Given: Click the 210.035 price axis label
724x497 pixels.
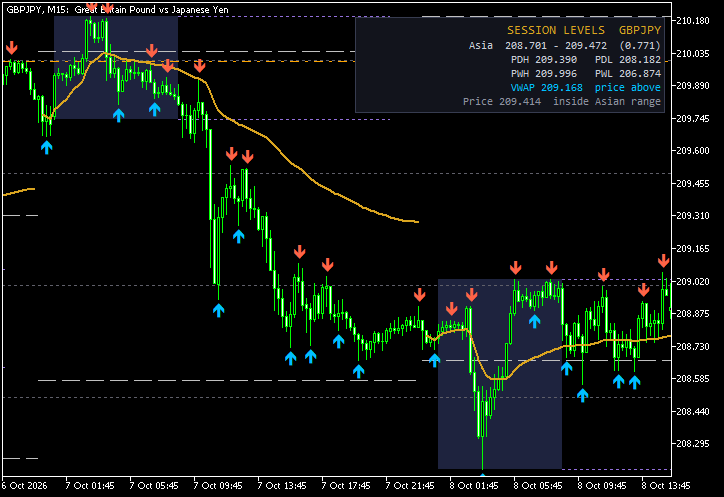Looking at the screenshot, I should click(x=693, y=54).
